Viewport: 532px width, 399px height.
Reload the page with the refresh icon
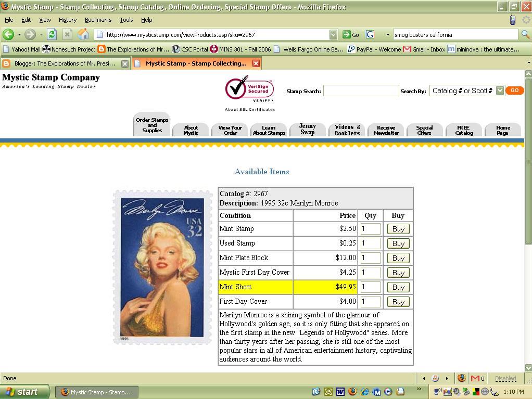click(x=52, y=34)
